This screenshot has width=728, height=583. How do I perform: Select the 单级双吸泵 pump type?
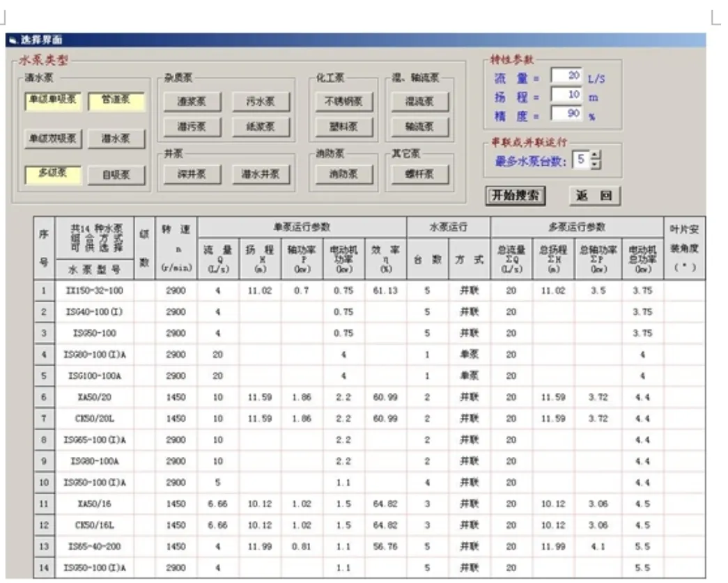click(53, 139)
